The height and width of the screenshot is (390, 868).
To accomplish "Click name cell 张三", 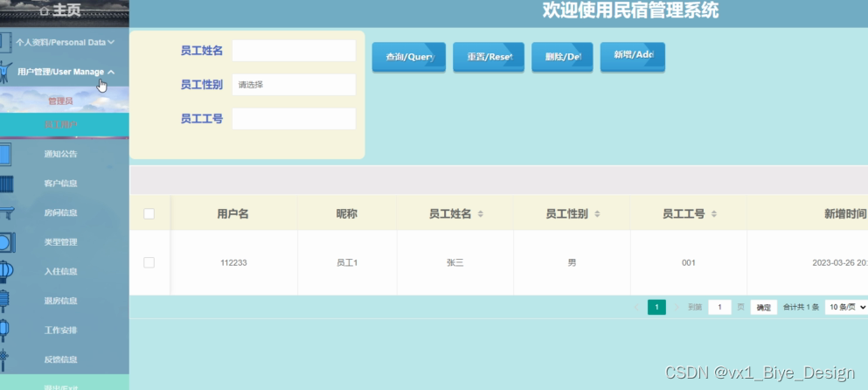I will pos(455,262).
